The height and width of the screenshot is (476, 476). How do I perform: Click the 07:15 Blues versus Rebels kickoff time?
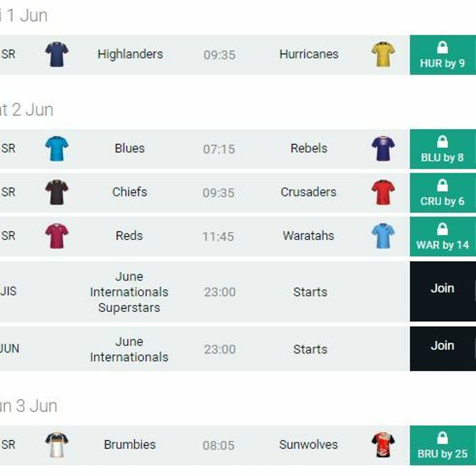[219, 149]
